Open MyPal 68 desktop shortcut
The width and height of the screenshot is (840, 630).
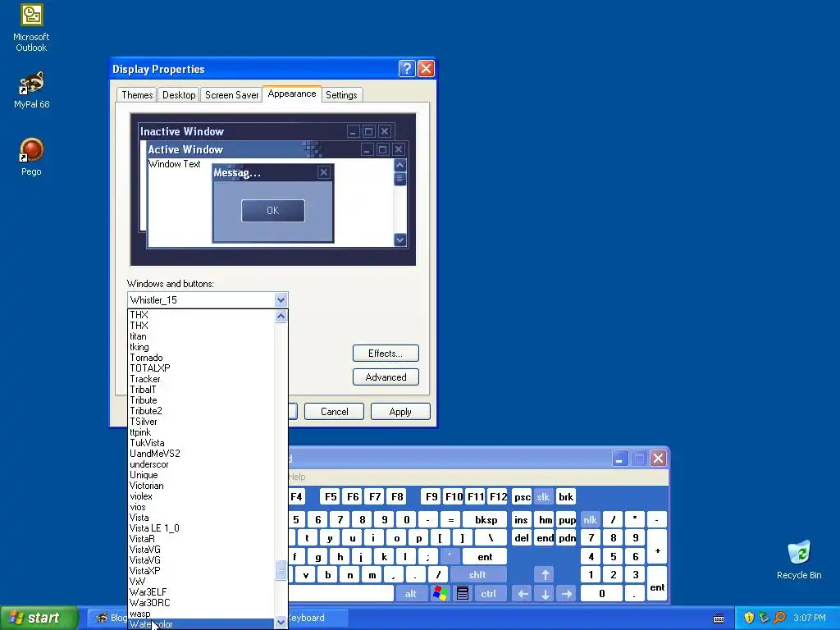pyautogui.click(x=31, y=89)
